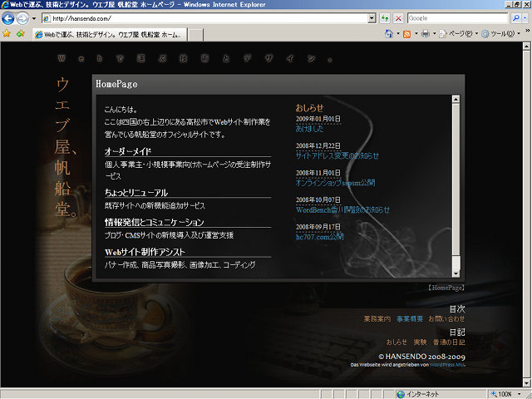The height and width of the screenshot is (399, 532).
Task: Click the Refresh page icon
Action: click(385, 18)
